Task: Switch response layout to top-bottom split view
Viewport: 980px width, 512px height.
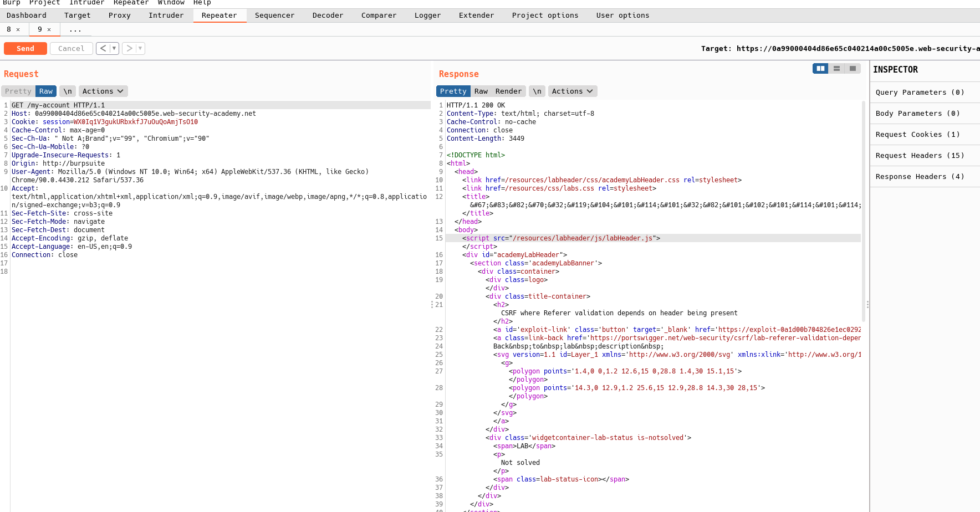Action: pyautogui.click(x=836, y=69)
